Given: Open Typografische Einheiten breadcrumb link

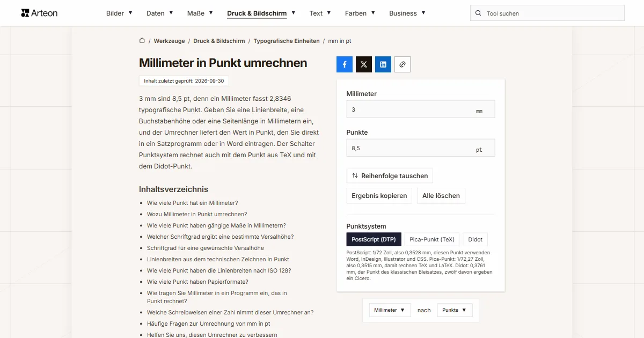Looking at the screenshot, I should [x=287, y=41].
